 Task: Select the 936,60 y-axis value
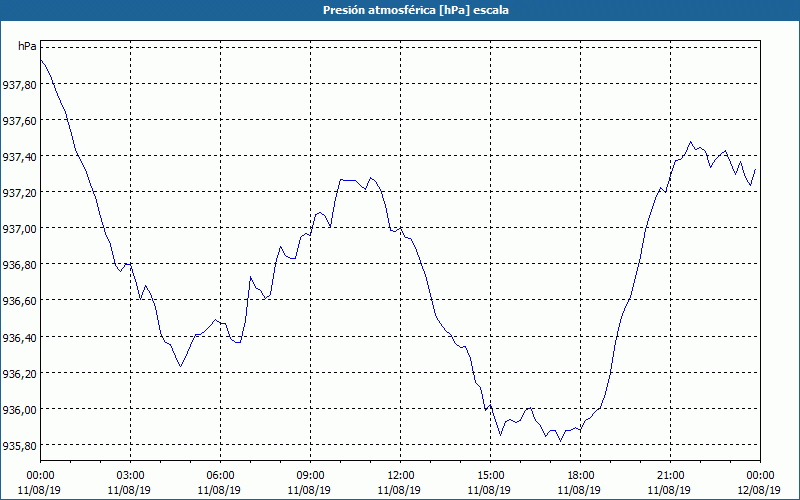pyautogui.click(x=20, y=301)
